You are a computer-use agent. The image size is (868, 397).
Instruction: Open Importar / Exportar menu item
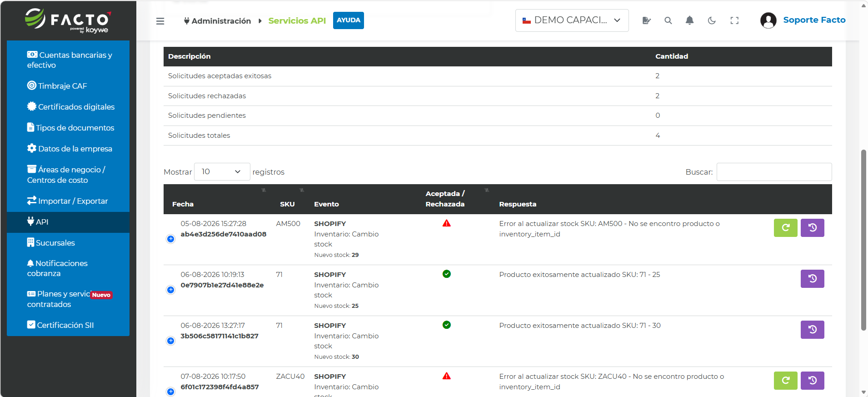[x=68, y=201]
